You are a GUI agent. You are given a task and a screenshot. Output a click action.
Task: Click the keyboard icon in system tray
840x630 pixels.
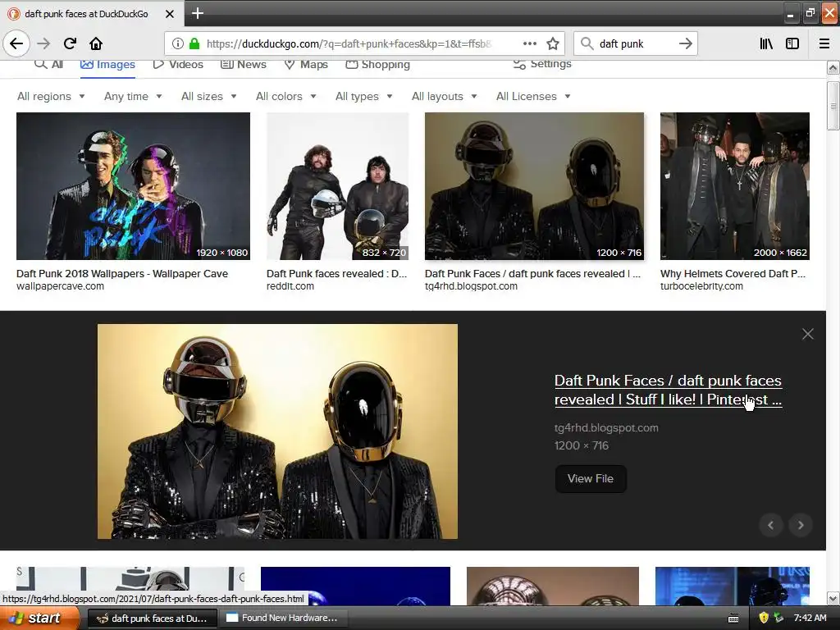(x=733, y=619)
